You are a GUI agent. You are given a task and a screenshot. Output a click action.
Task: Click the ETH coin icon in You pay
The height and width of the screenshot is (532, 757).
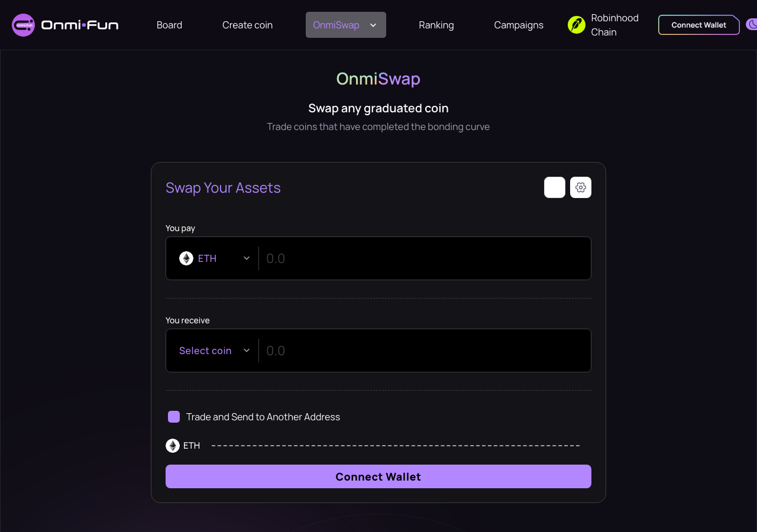[186, 258]
